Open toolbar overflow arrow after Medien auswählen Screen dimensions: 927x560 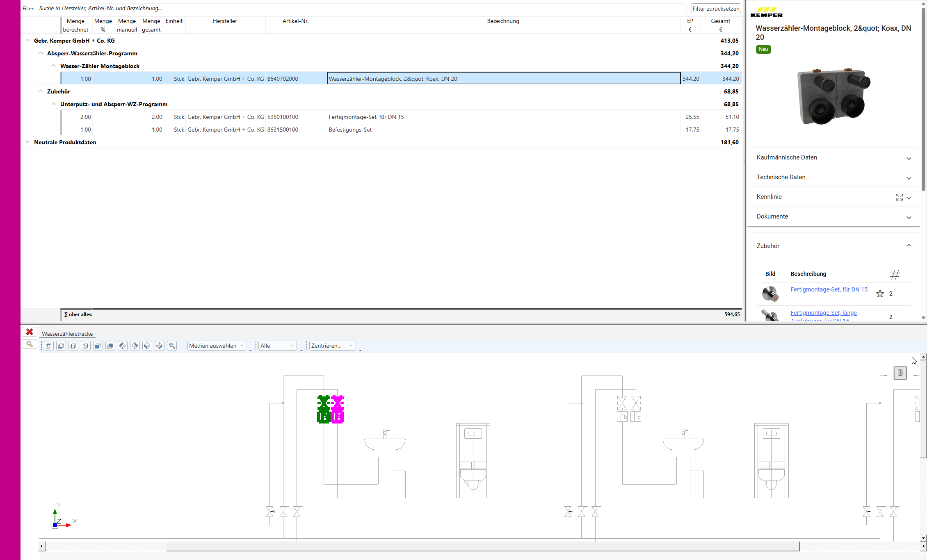point(251,350)
